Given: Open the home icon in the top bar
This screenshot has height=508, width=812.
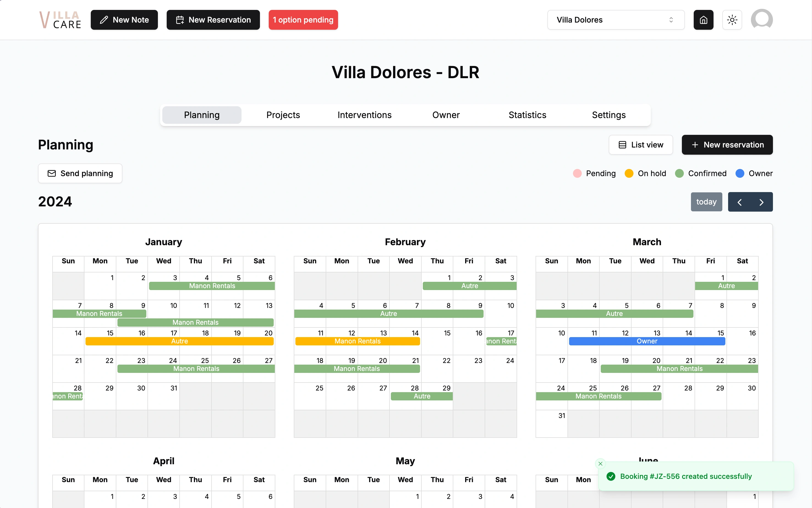Looking at the screenshot, I should coord(703,20).
